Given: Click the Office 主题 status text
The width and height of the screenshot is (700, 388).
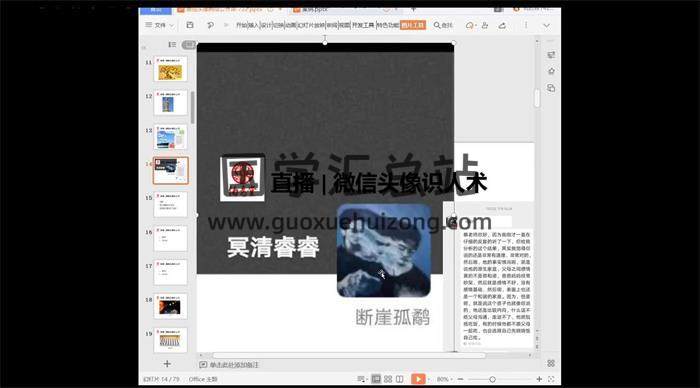Looking at the screenshot, I should [x=203, y=379].
